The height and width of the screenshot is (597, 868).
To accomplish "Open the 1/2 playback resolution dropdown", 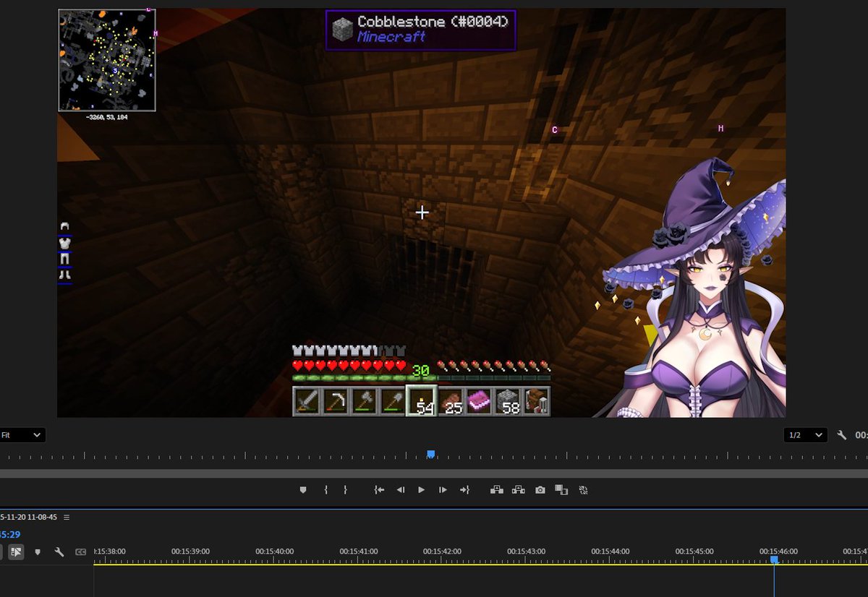I will coord(805,435).
